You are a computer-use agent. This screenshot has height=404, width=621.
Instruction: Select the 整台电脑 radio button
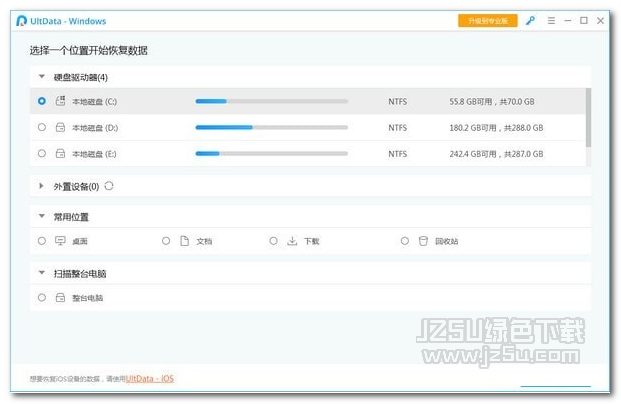(x=42, y=297)
